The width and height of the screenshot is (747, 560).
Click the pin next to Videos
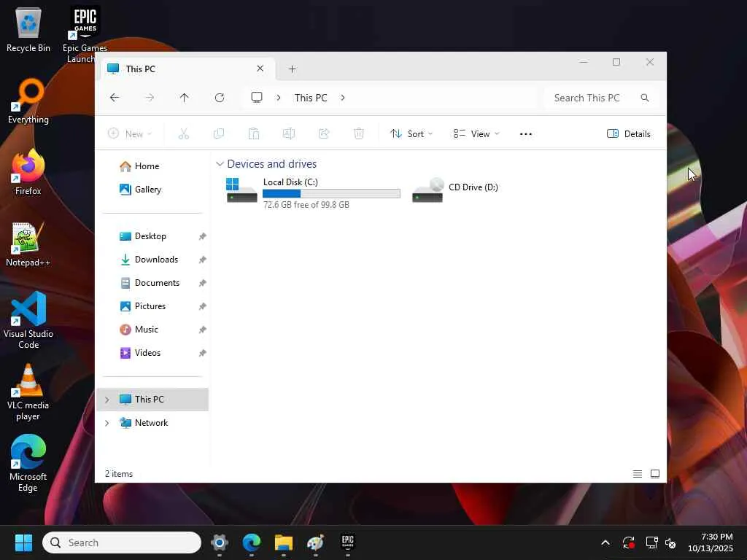203,353
